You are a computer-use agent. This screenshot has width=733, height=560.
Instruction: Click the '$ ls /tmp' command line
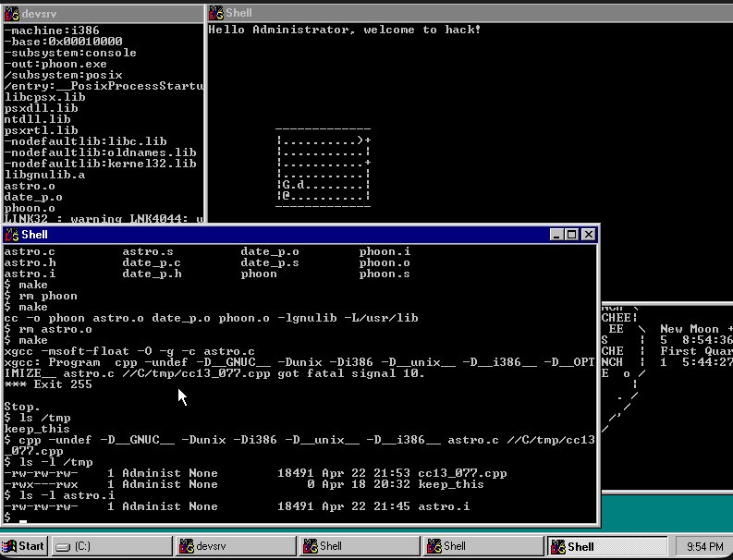[37, 418]
